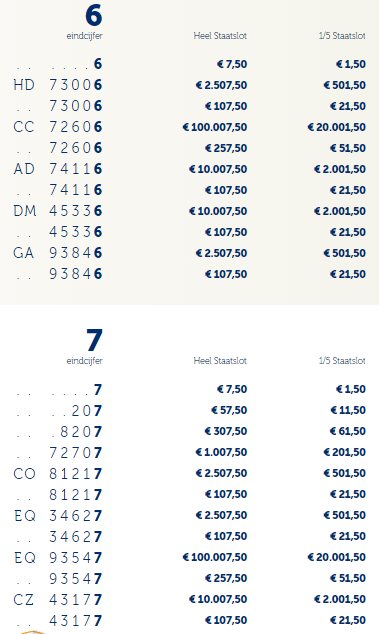Click the €61,50 one-fifth Staatslot prize

[348, 431]
